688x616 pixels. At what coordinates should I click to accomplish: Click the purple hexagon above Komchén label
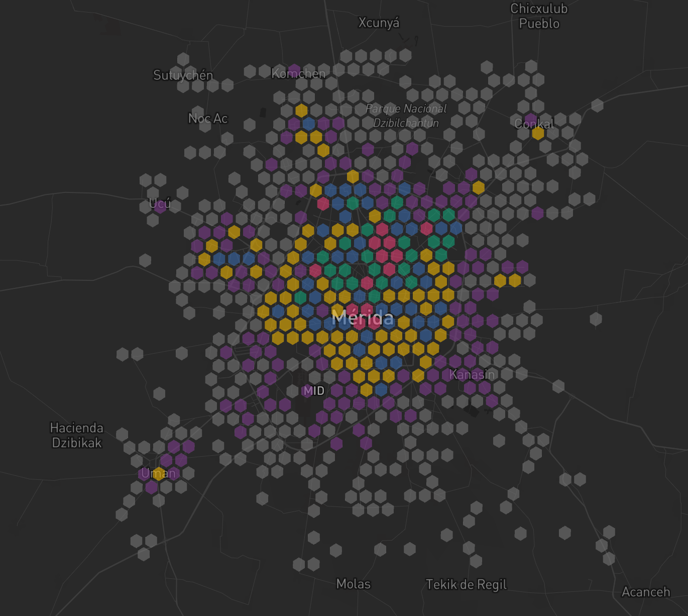[294, 69]
